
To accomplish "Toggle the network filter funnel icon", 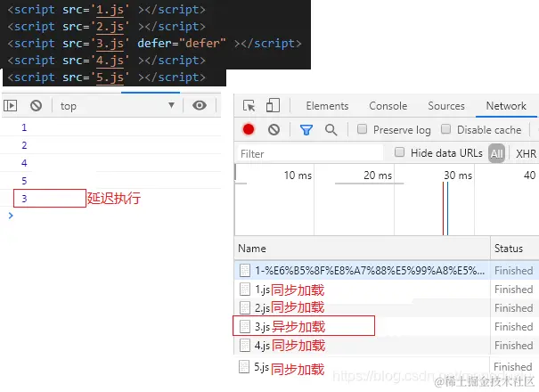I will pyautogui.click(x=306, y=130).
